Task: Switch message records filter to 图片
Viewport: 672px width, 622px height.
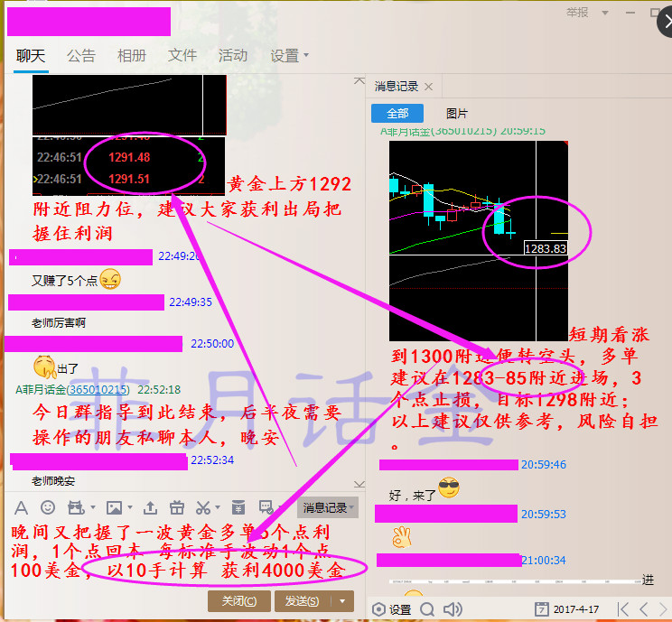Action: 457,113
